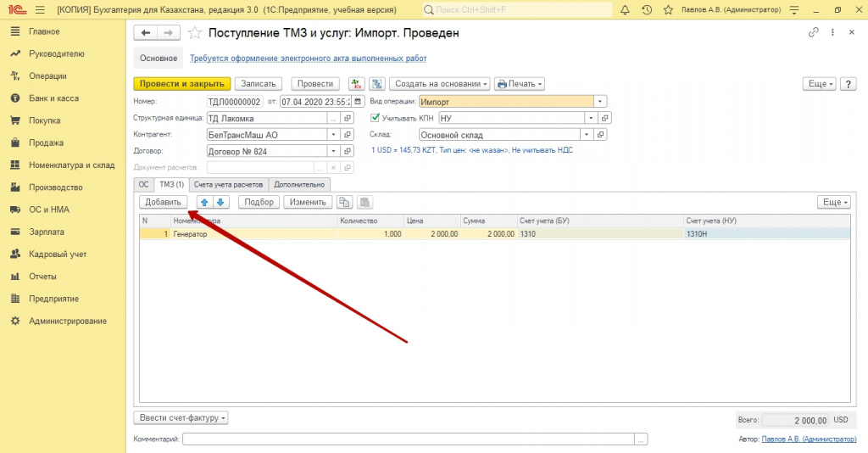This screenshot has height=453, width=868.
Task: Expand the Договор dropdown arrow
Action: [333, 151]
